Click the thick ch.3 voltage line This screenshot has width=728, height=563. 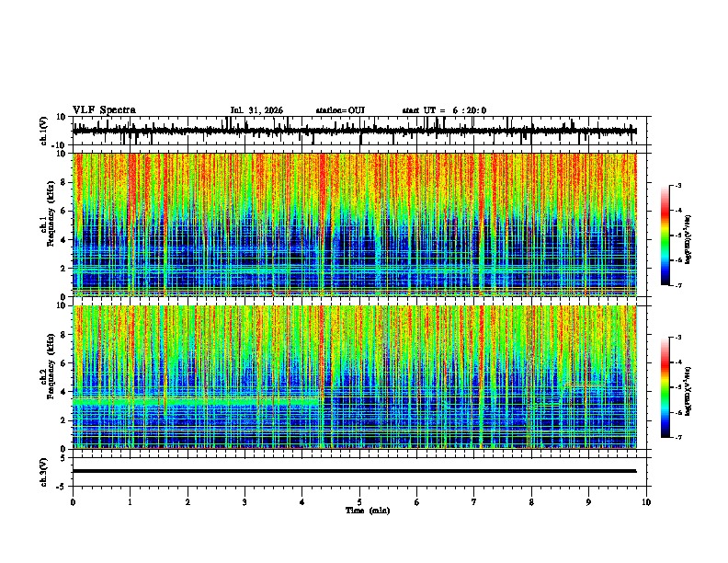click(x=354, y=471)
